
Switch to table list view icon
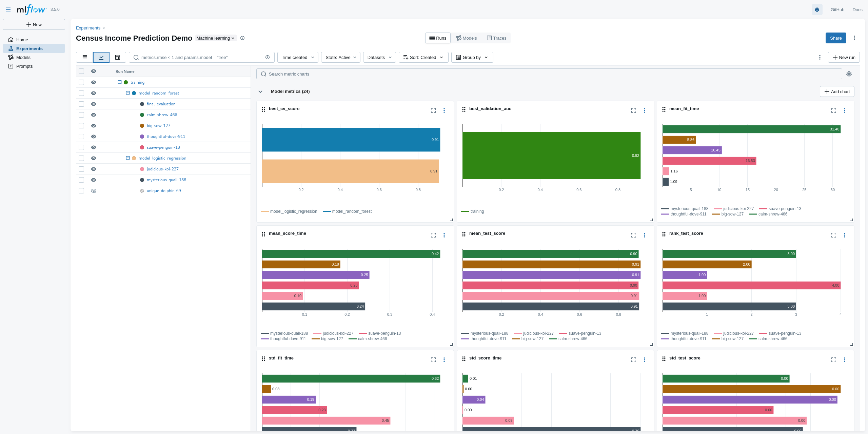click(84, 57)
